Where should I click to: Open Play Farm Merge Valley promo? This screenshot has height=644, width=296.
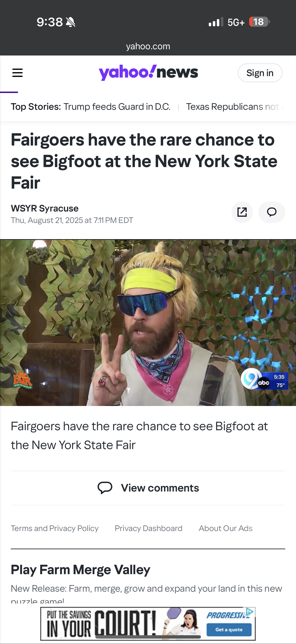click(80, 570)
